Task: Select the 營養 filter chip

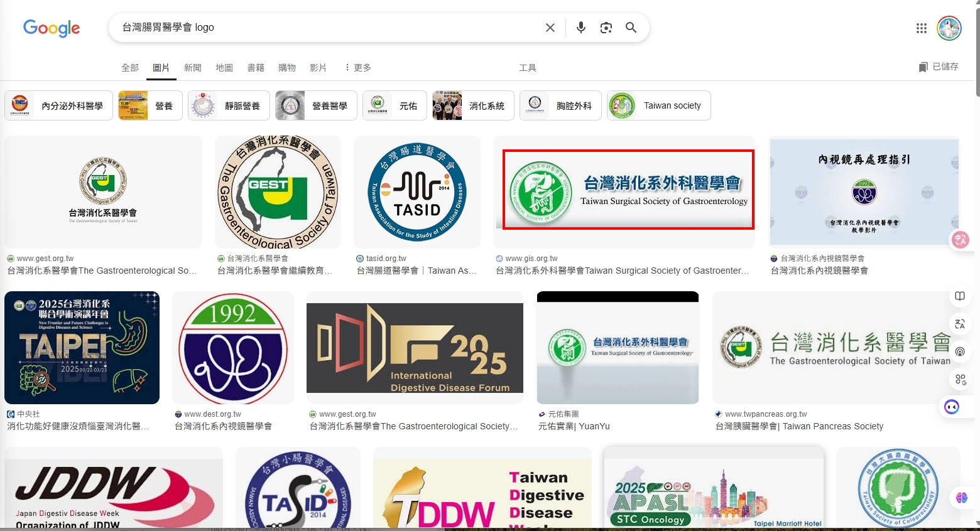Action: coord(150,105)
